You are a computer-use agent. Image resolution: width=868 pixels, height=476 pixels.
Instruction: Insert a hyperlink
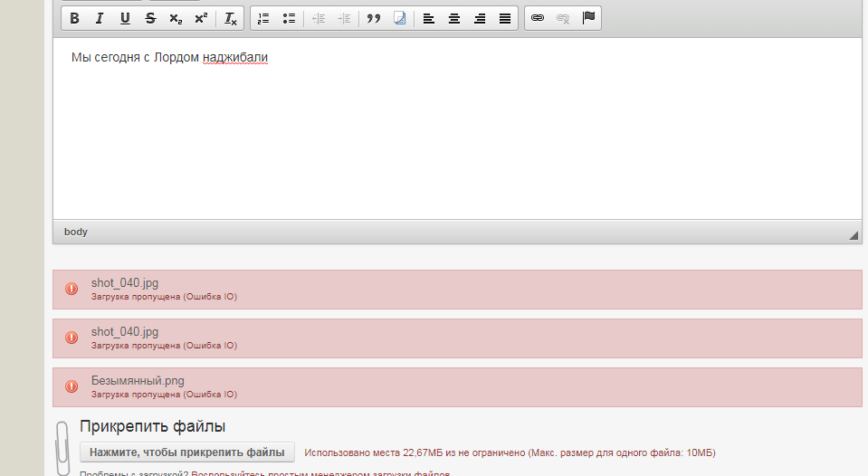pos(538,18)
